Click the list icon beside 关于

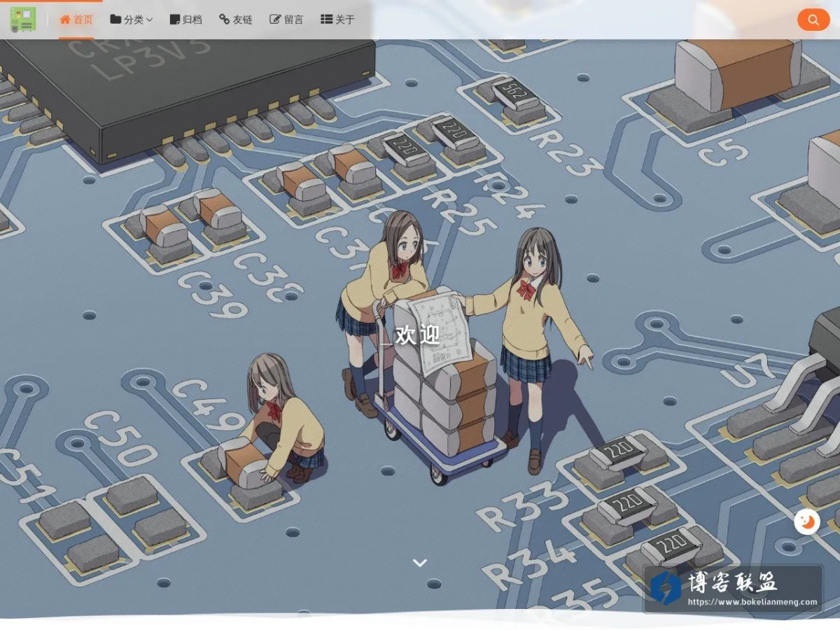pyautogui.click(x=326, y=20)
